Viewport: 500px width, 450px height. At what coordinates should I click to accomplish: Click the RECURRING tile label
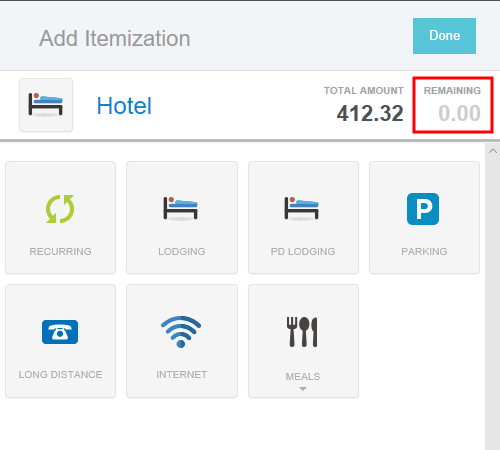coord(60,251)
